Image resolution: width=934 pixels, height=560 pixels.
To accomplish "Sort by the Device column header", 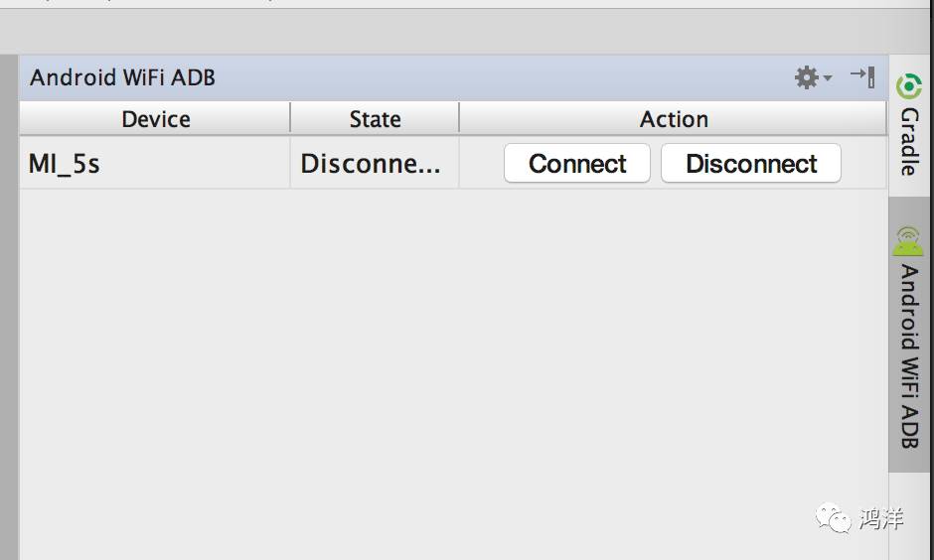I will coord(155,119).
